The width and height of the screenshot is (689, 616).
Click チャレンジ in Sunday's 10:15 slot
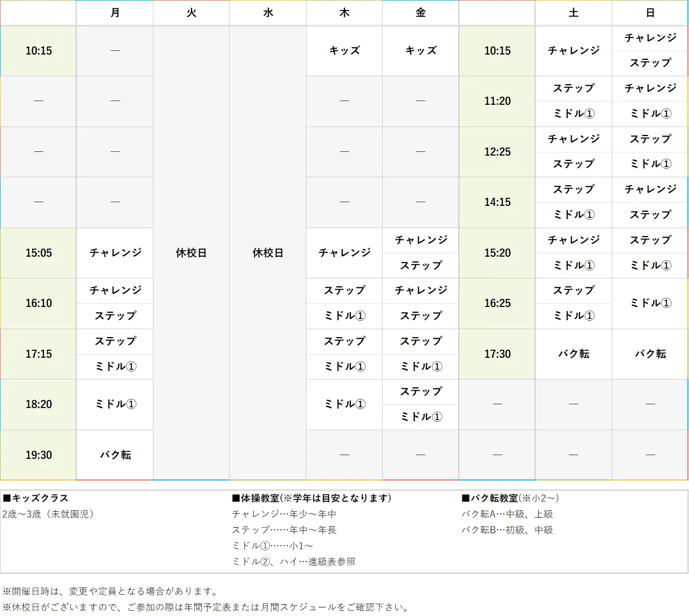tap(649, 38)
